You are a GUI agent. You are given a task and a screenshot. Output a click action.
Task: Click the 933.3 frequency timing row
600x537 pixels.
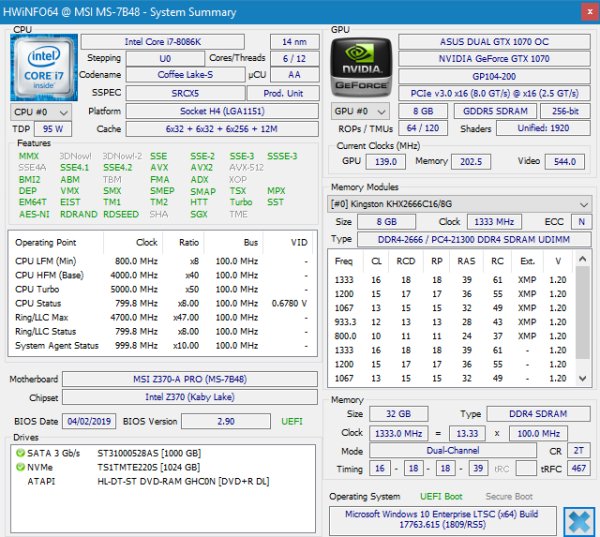[x=451, y=322]
